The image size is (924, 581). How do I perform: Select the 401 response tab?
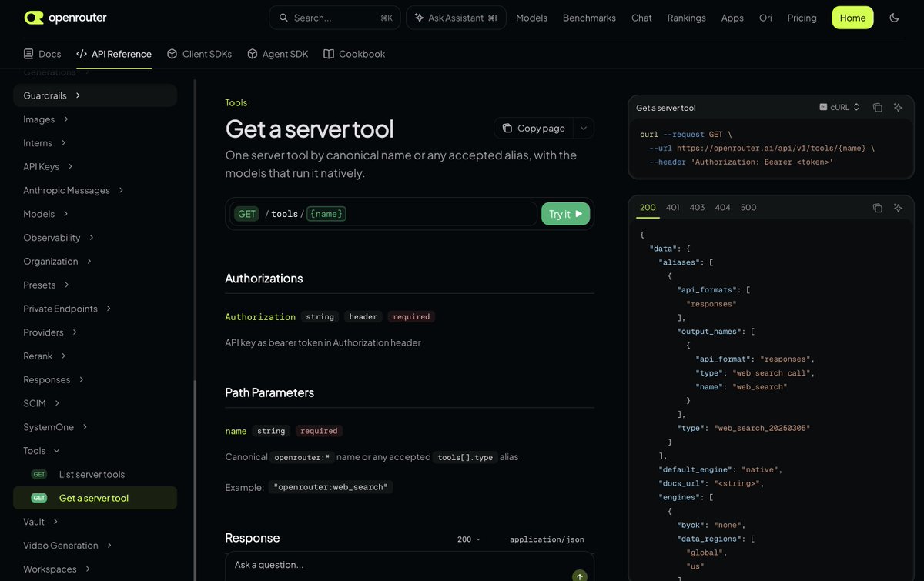point(672,208)
